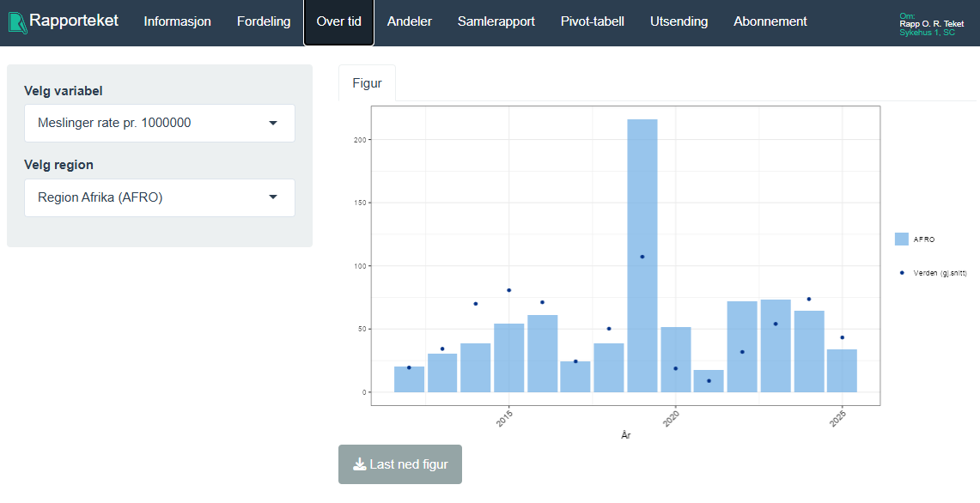Click the user info text Rapp O. R. Teket
This screenshot has width=980, height=503.
pos(931,24)
